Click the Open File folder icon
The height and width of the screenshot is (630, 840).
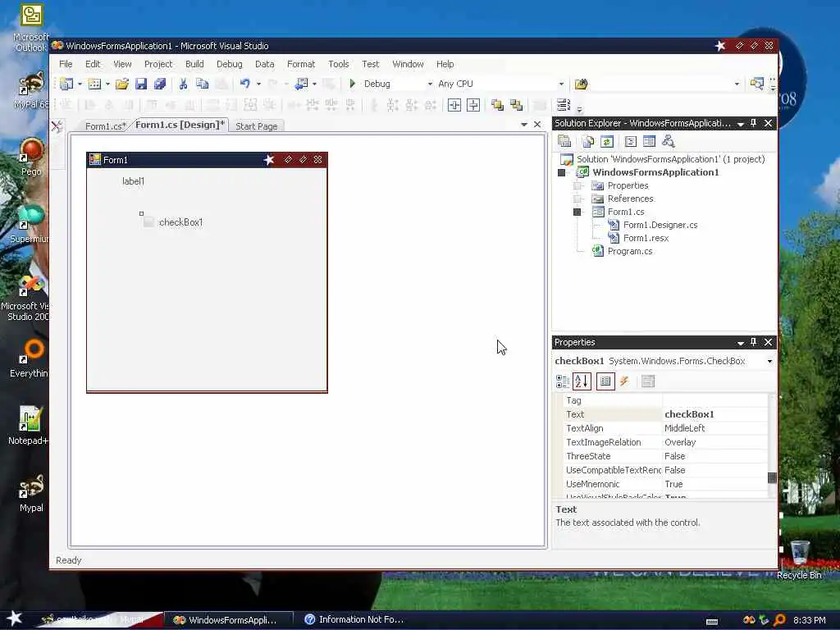(x=122, y=84)
